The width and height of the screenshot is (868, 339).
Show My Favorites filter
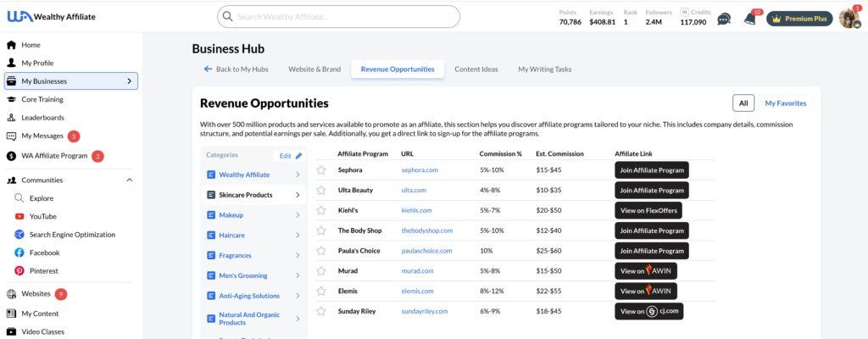[x=786, y=103]
